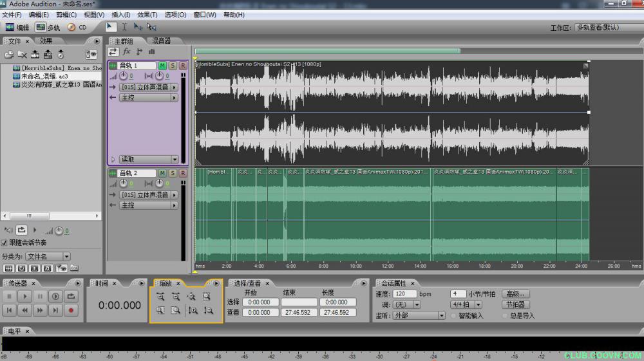Switch to CD view in the toolbar

[x=77, y=28]
